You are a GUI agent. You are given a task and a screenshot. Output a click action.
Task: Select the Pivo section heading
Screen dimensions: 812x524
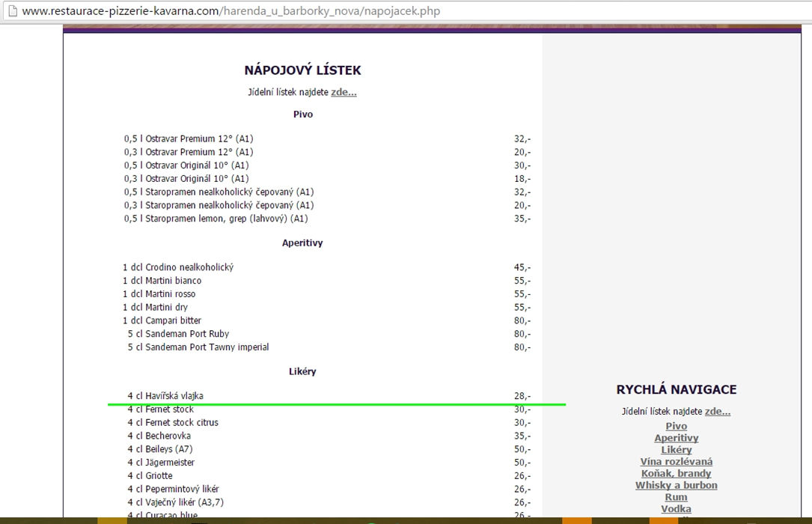click(303, 115)
